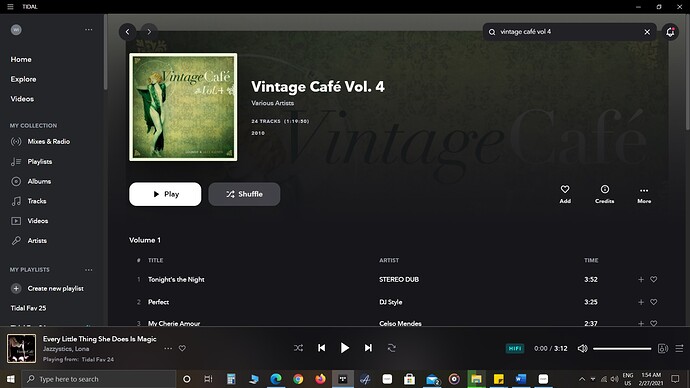Select track Perfect
Image resolution: width=690 pixels, height=388 pixels.
pyautogui.click(x=158, y=302)
